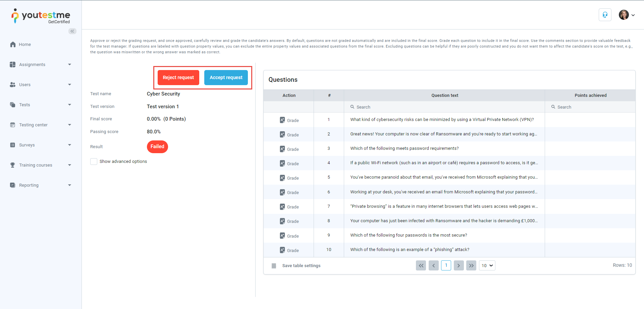The width and height of the screenshot is (644, 309).
Task: Sort by the Question text column header
Action: click(x=445, y=96)
